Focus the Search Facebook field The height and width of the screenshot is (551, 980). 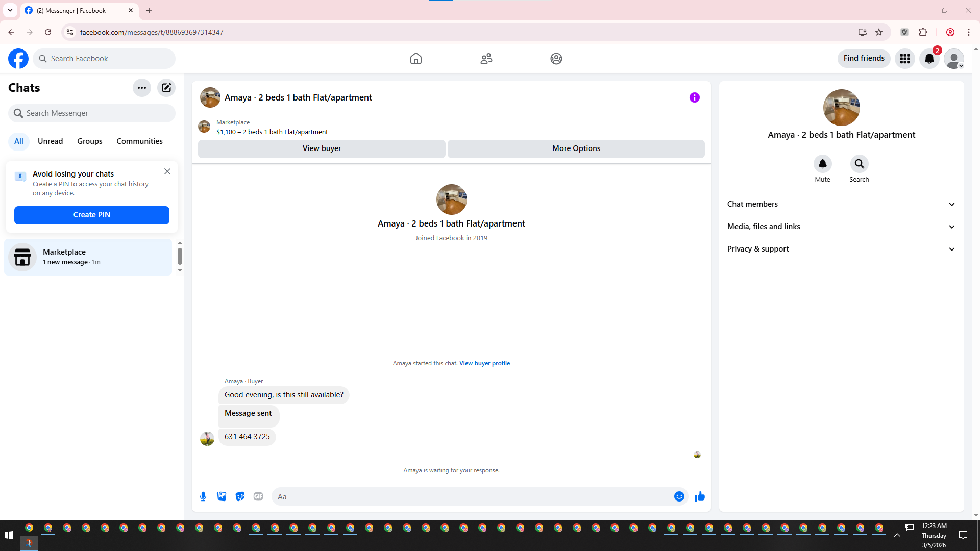[104, 59]
